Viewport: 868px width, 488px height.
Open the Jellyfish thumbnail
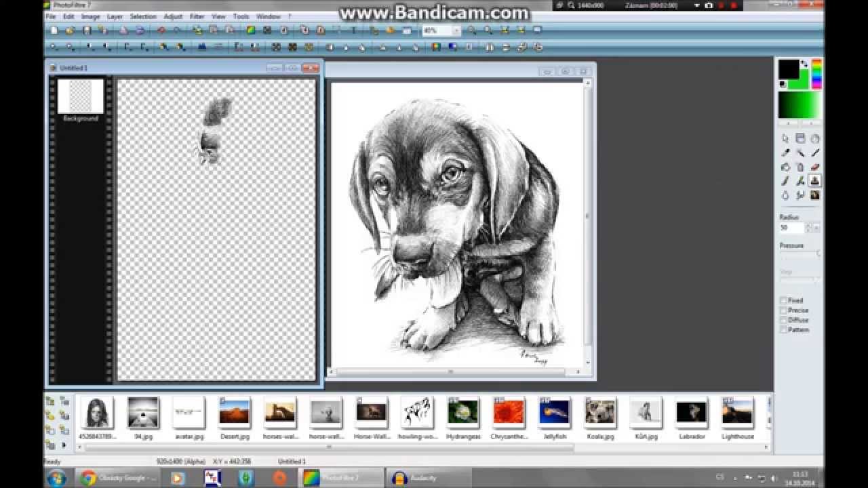(x=555, y=412)
